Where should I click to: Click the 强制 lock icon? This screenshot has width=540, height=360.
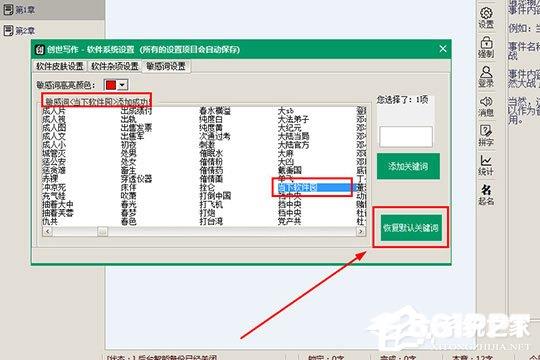tap(486, 47)
